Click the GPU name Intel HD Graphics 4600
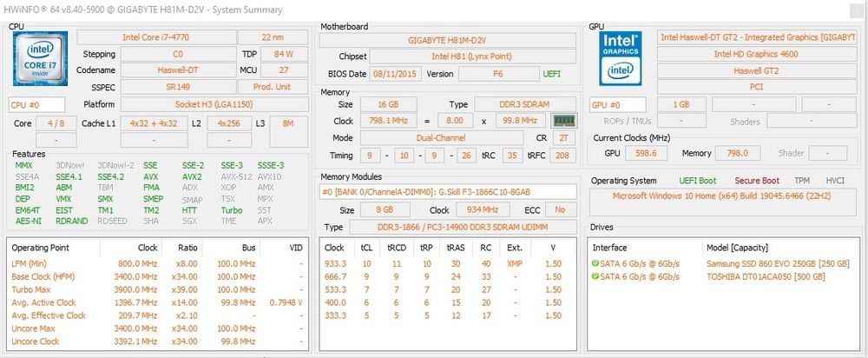868x358 pixels. [756, 55]
